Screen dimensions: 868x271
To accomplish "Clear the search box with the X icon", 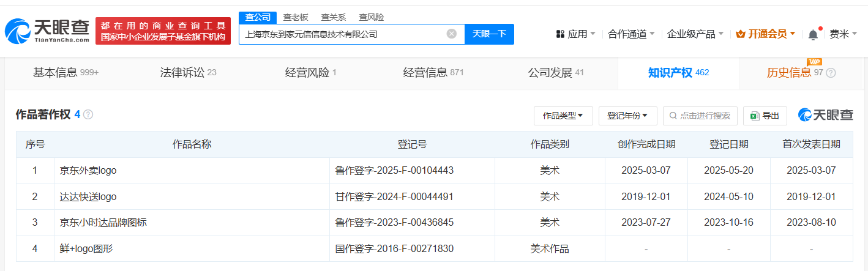I will 452,34.
